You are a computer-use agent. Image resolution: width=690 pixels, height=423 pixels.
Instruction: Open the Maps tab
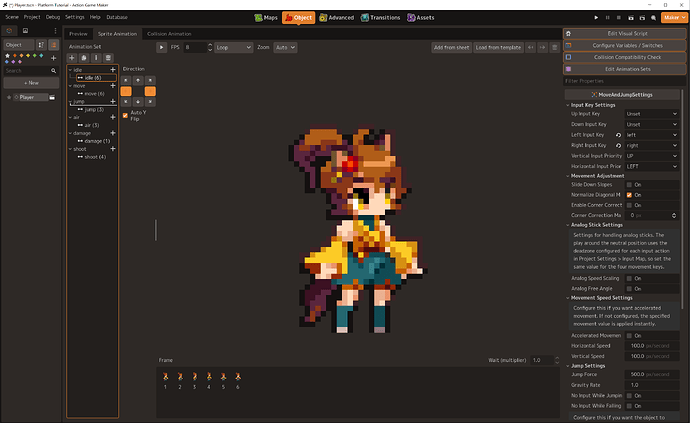point(266,18)
